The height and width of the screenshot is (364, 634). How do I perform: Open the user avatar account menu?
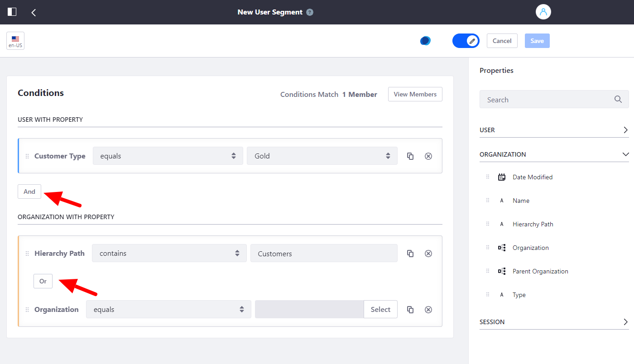543,12
